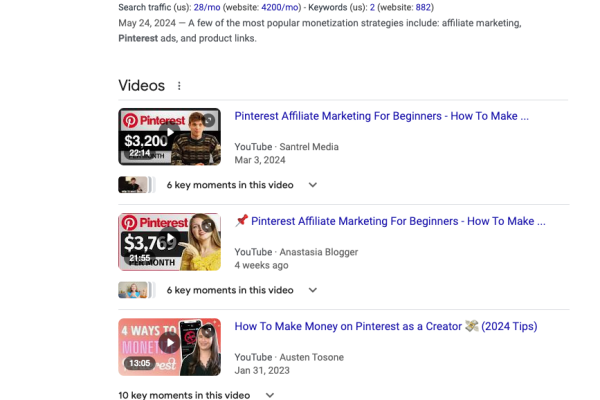
Task: Play the Austen Tosone video thumbnail
Action: coord(170,347)
